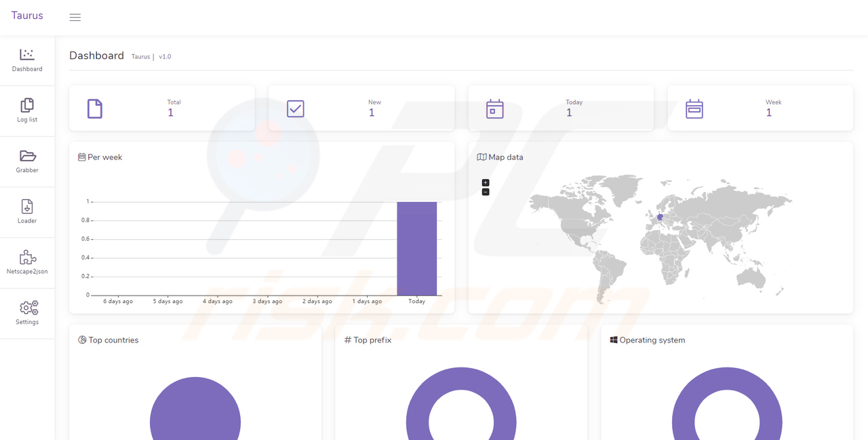Image resolution: width=868 pixels, height=440 pixels.
Task: Click the Dashboard page title
Action: pyautogui.click(x=96, y=56)
